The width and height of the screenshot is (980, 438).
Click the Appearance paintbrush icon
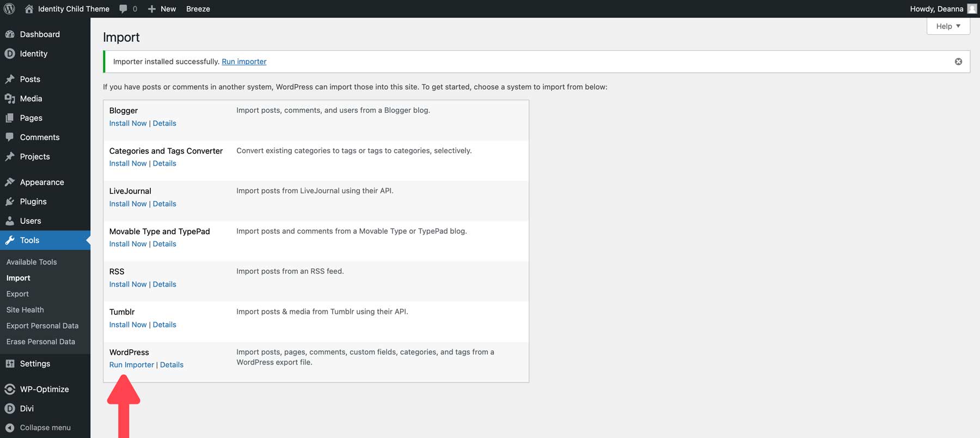click(10, 182)
